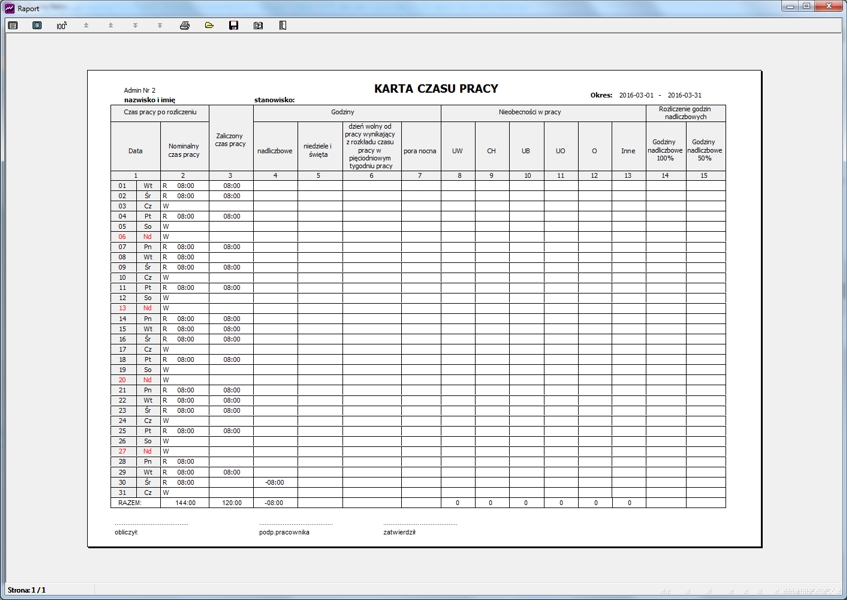Jump to the last report page

click(x=160, y=25)
